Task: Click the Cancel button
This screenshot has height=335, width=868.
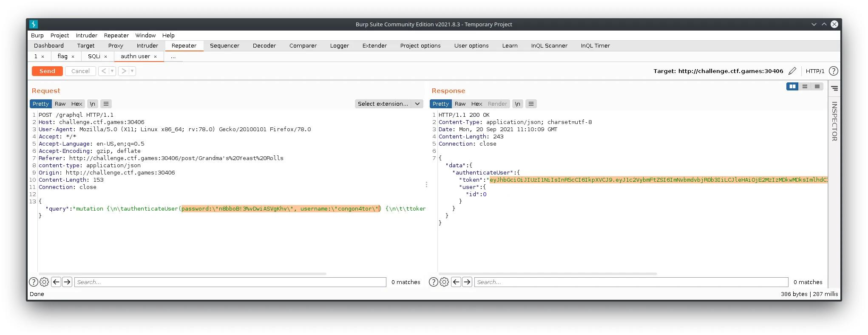Action: tap(80, 71)
